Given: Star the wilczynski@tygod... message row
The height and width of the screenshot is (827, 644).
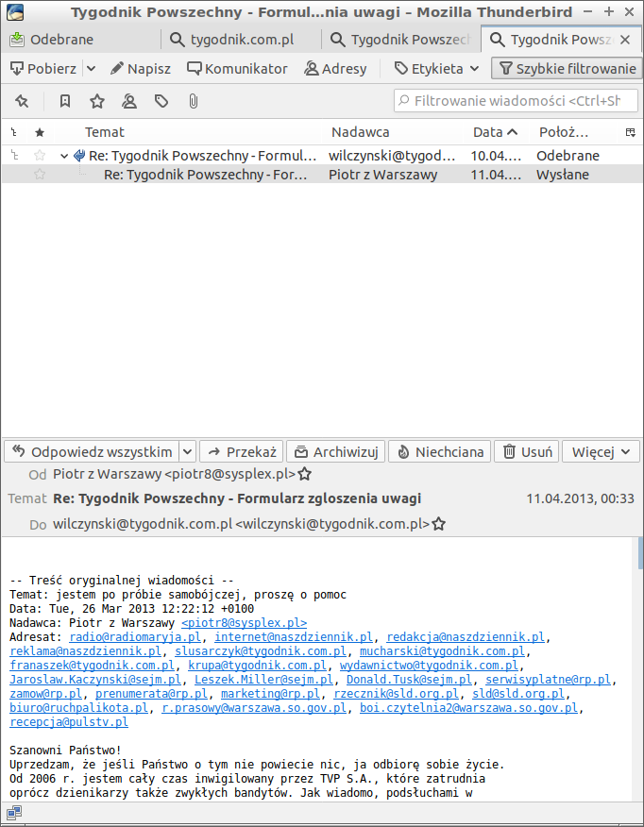Looking at the screenshot, I should point(40,155).
